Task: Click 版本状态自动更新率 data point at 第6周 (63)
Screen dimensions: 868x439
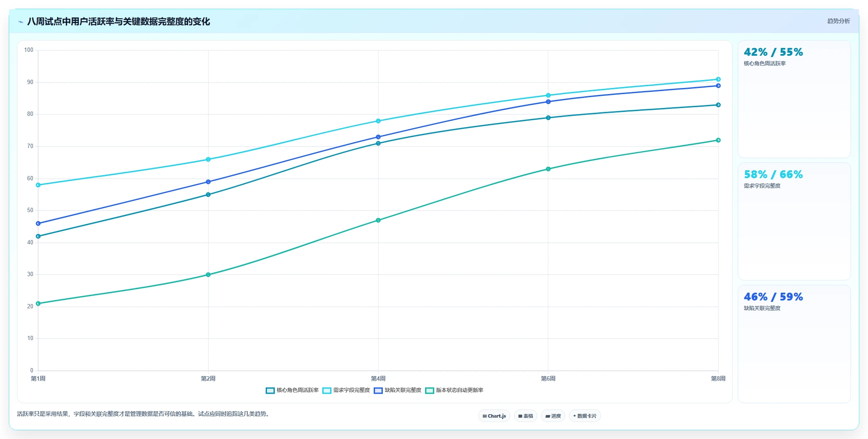Action: (548, 169)
